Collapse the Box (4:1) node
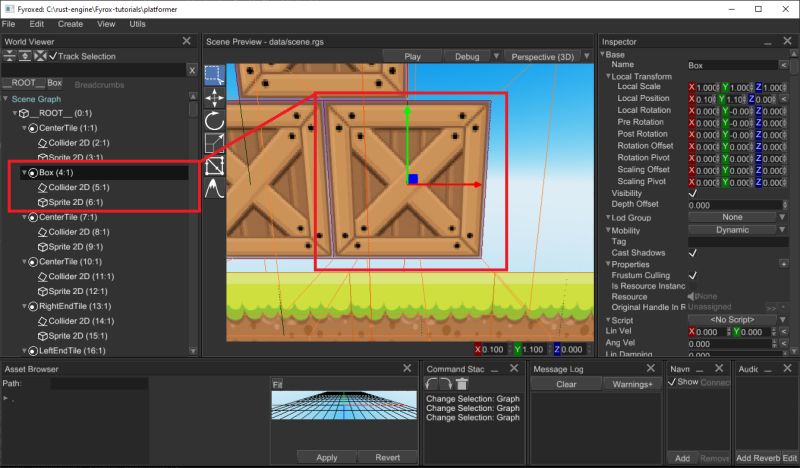Screen dimensions: 800x468 (x=24, y=173)
